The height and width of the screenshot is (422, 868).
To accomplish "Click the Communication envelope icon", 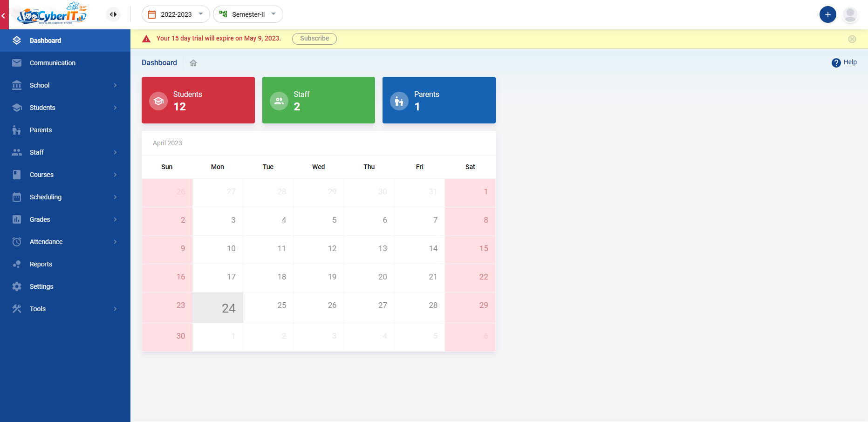I will point(17,63).
